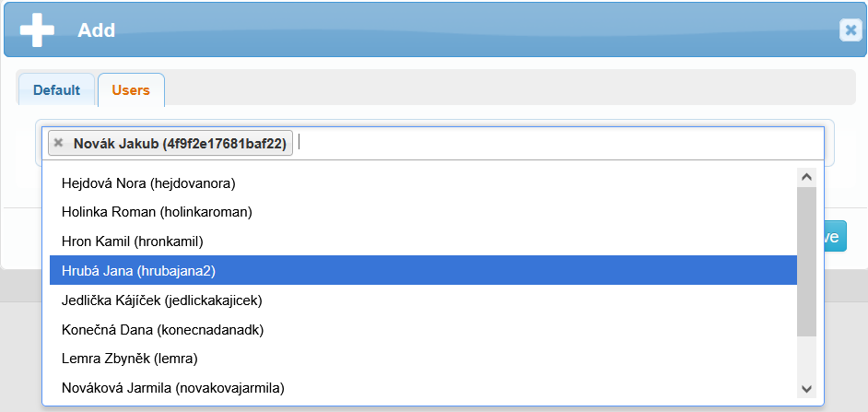Click the plus icon in the Add header
The width and height of the screenshot is (868, 412).
(37, 29)
